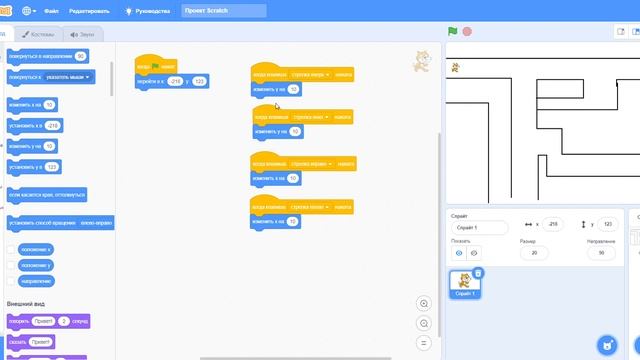Viewport: 640px width, 360px height.
Task: Stop the project with the red stop button
Action: (467, 31)
